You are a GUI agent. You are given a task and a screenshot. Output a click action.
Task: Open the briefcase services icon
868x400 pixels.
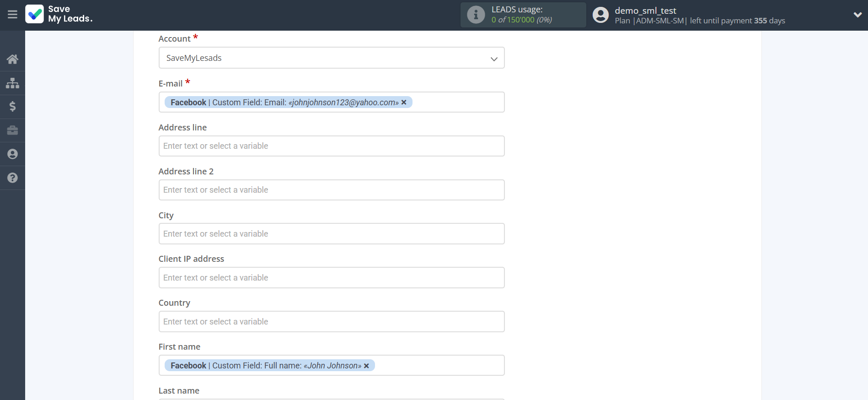tap(12, 130)
